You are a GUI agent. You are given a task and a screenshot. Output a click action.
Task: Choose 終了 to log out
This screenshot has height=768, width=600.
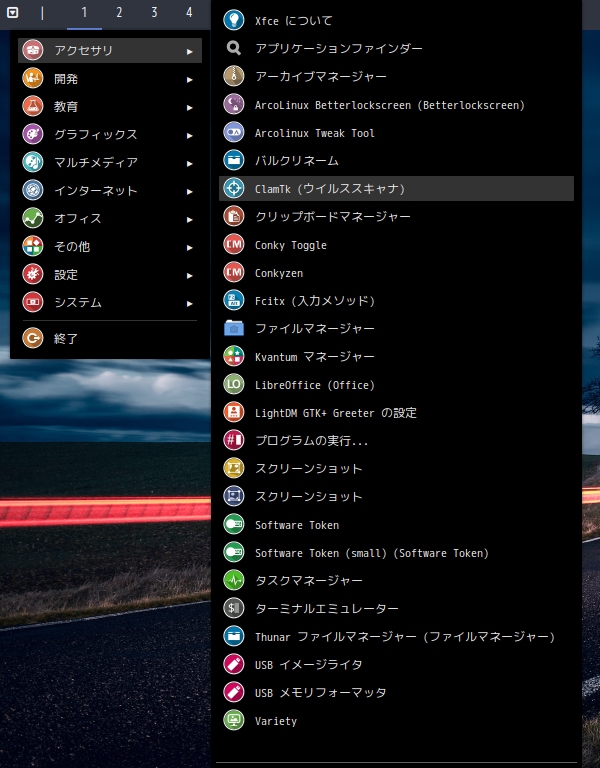point(110,338)
